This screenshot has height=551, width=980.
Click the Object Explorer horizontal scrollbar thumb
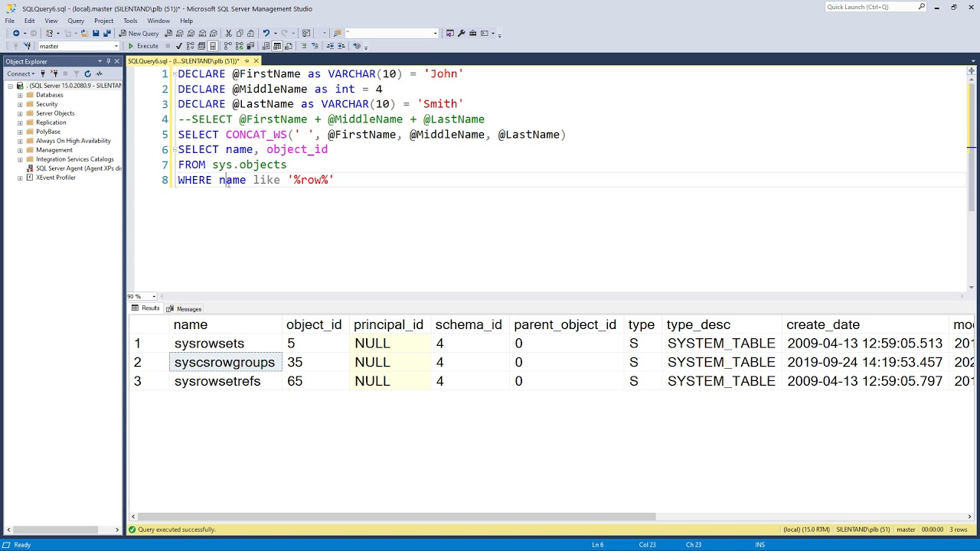[54, 530]
